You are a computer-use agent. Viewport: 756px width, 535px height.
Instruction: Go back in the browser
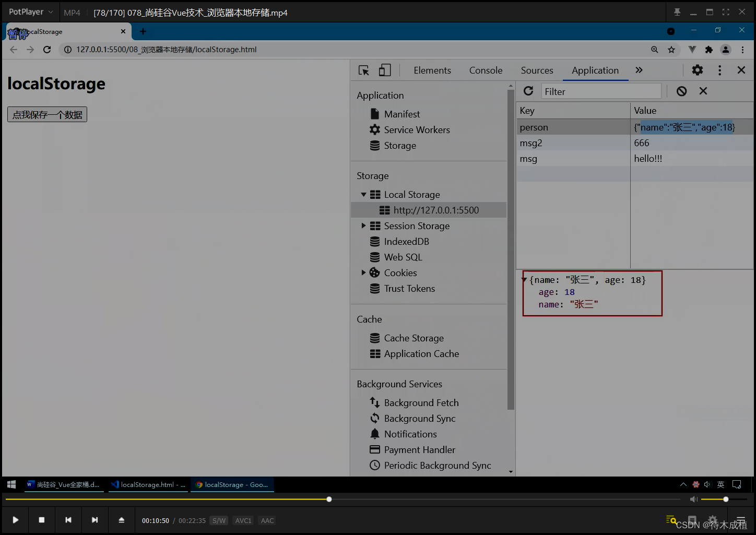(x=14, y=50)
